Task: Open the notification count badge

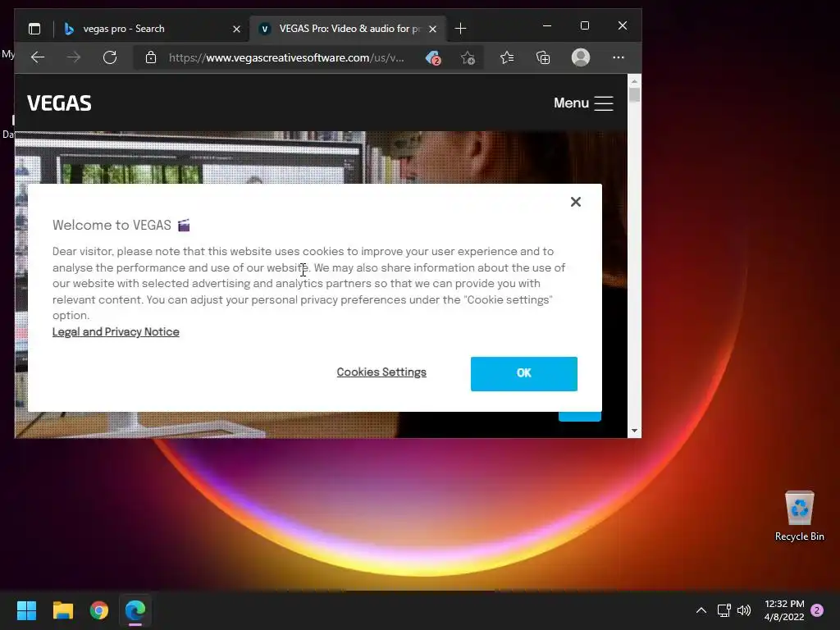Action: 817,610
